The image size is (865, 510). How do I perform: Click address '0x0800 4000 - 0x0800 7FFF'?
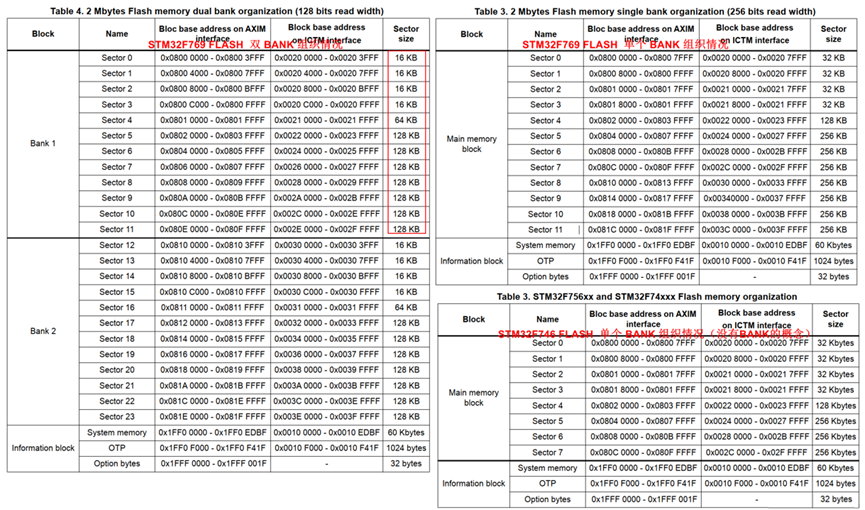tap(212, 73)
